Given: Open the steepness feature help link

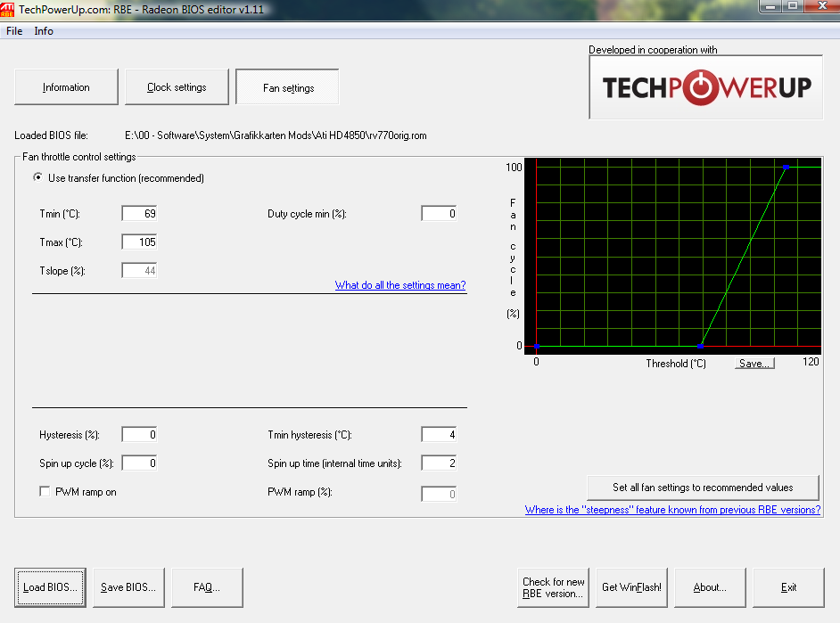Looking at the screenshot, I should (x=672, y=510).
